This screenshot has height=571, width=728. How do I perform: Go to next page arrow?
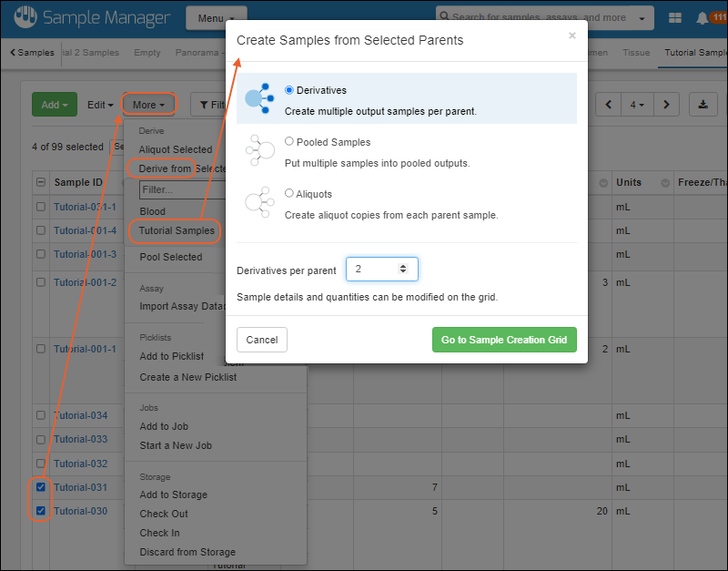tap(667, 105)
